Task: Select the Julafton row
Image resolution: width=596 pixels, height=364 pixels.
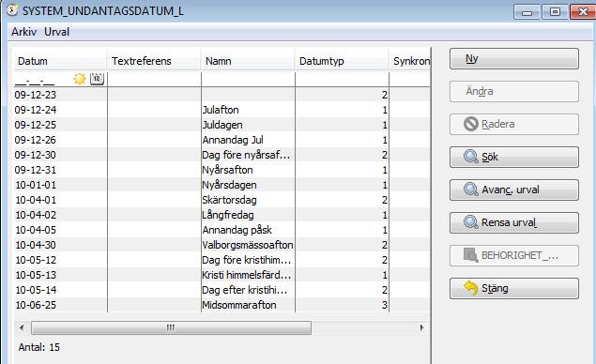Action: pyautogui.click(x=222, y=110)
